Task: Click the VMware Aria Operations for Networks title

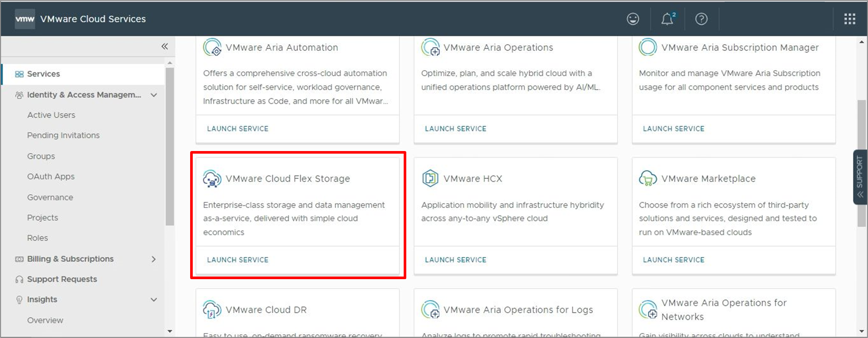Action: [724, 310]
